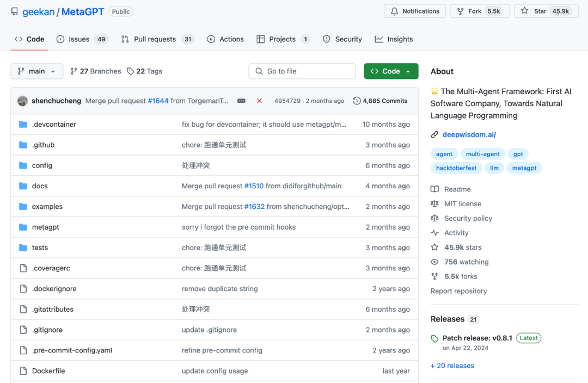This screenshot has width=588, height=383.
Task: View 4,885 Commits history
Action: pos(380,101)
